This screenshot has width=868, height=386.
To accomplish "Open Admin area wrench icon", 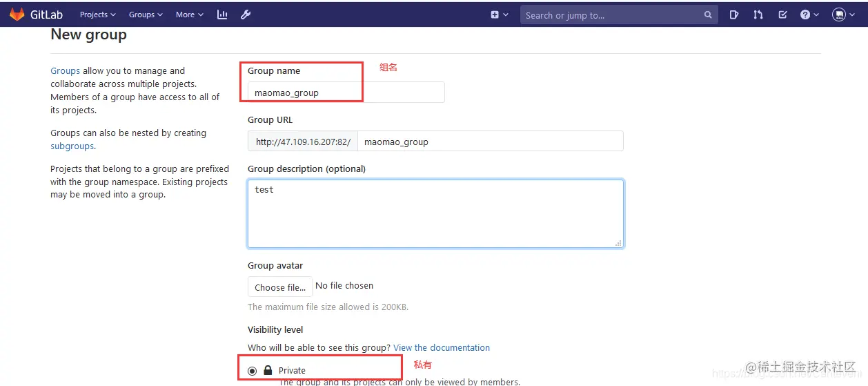I will point(246,15).
